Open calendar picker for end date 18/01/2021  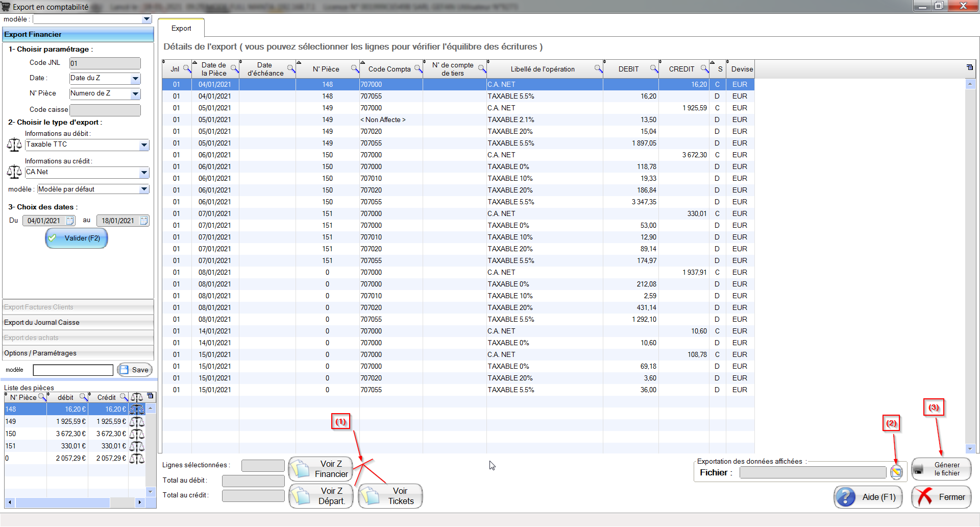click(x=144, y=221)
